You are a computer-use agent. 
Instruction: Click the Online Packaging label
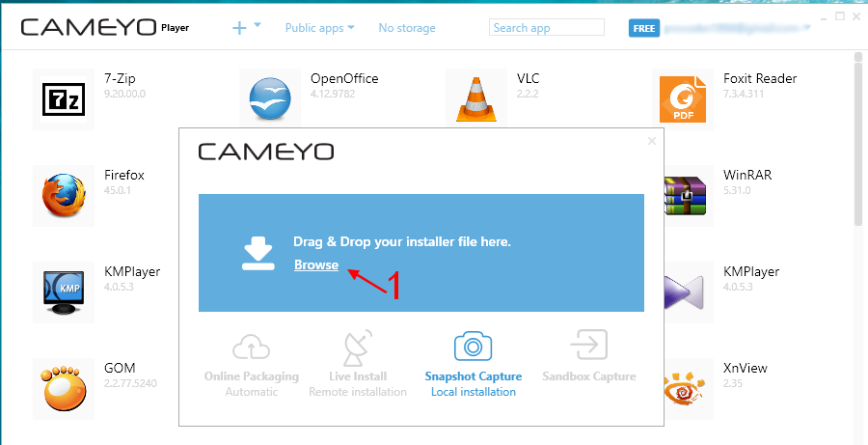(x=252, y=376)
